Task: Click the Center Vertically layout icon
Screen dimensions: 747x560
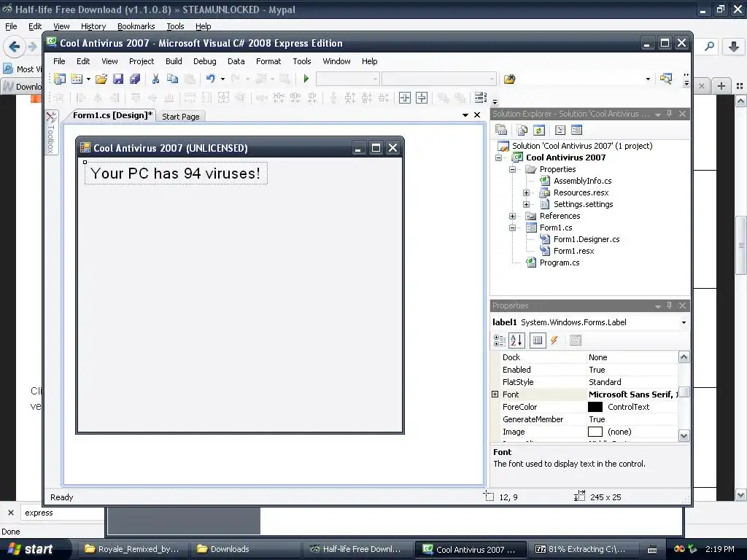Action: (x=422, y=98)
